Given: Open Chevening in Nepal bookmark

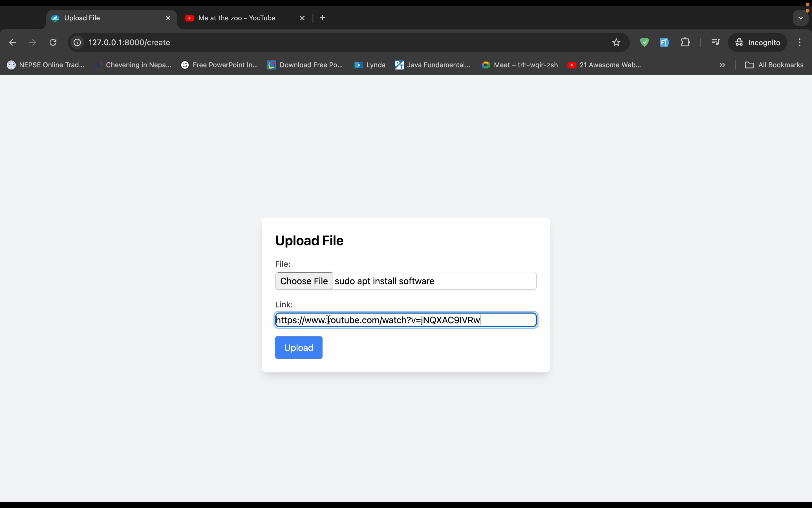Looking at the screenshot, I should [x=133, y=65].
